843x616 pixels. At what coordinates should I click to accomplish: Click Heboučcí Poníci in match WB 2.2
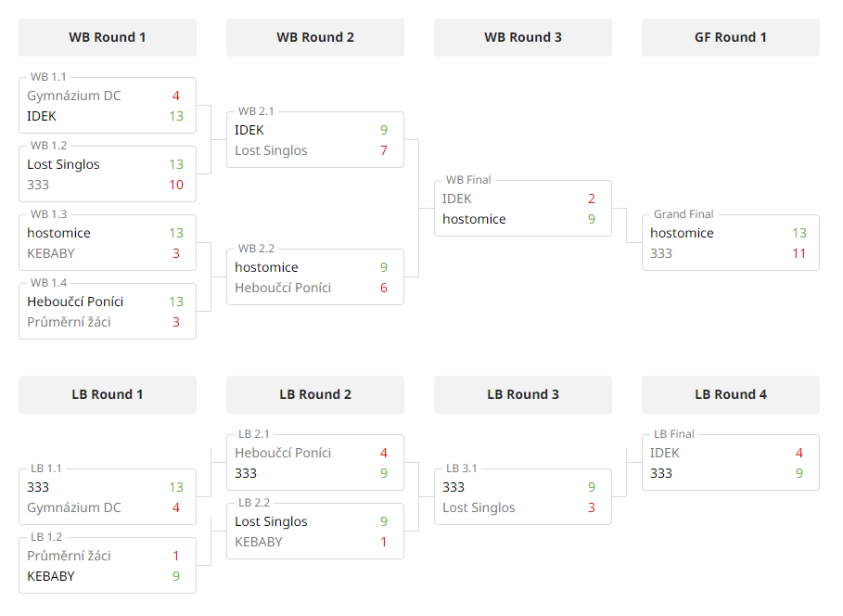pos(283,288)
